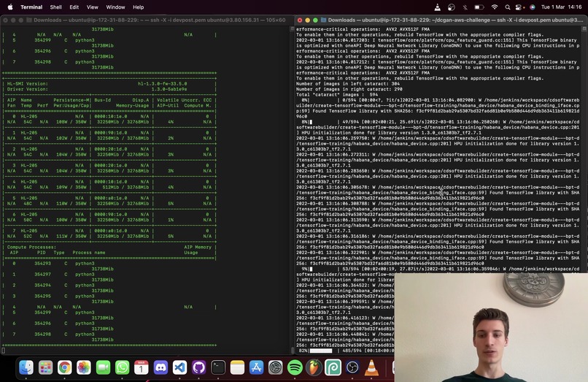Open the Window menu

tap(115, 7)
